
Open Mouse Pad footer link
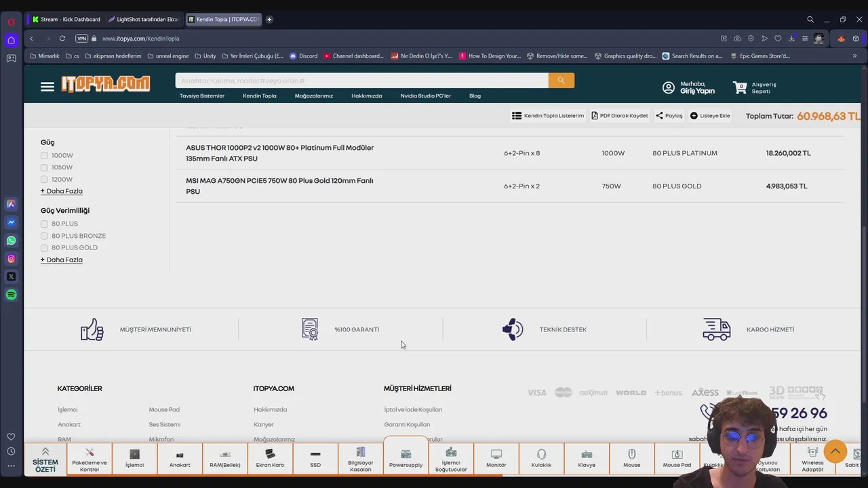pos(164,409)
